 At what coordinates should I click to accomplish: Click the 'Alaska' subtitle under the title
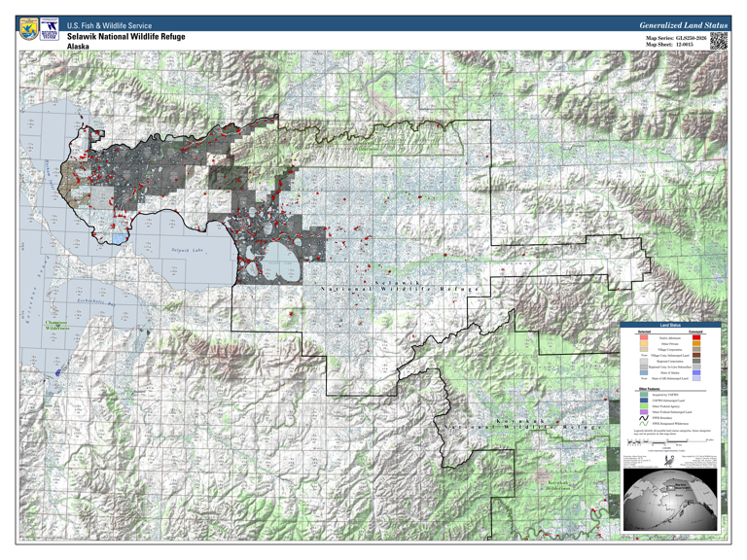78,47
